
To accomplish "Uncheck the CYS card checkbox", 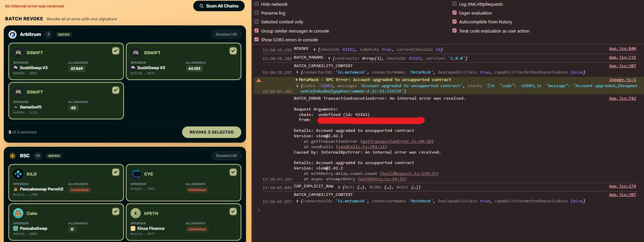I will 232,172.
